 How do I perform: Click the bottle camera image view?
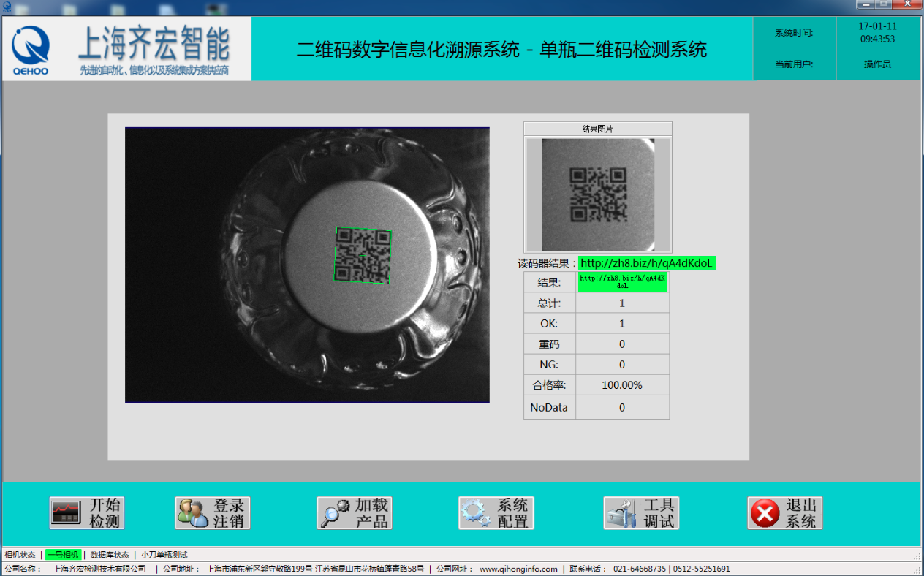click(307, 265)
